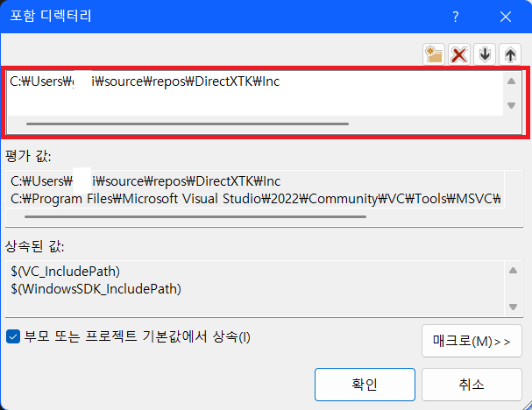Close the 포함 디렉터리 dialog

[x=506, y=17]
